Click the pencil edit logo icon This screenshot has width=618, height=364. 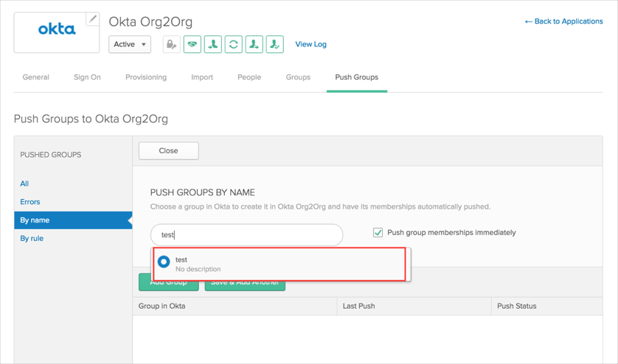pos(92,19)
